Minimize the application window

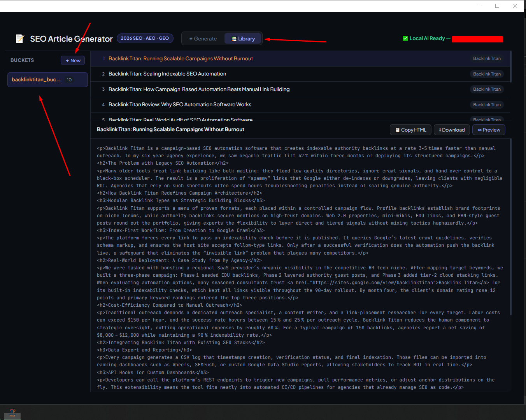point(479,6)
